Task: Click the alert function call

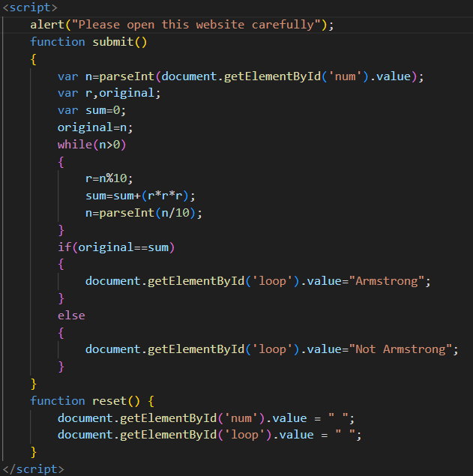Action: pyautogui.click(x=47, y=25)
